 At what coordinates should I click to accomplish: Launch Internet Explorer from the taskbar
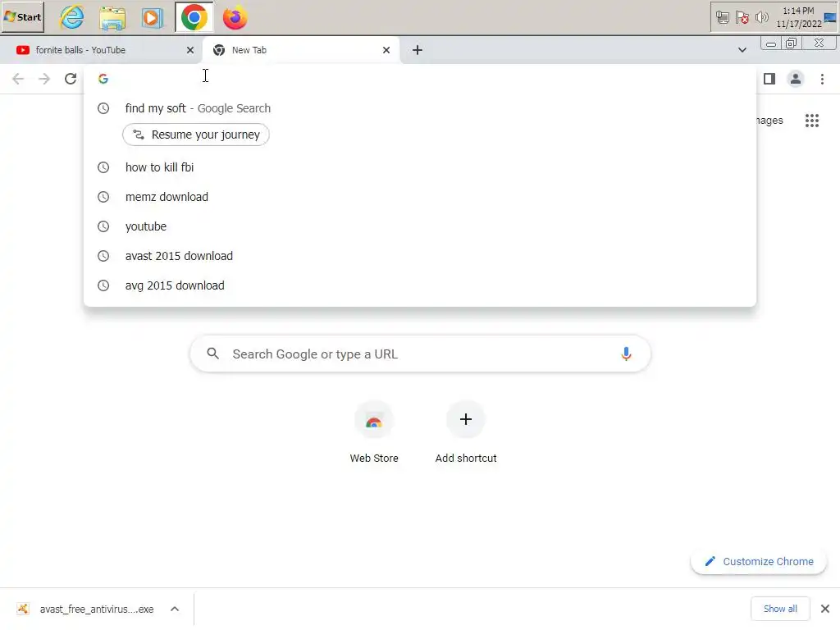pos(72,18)
